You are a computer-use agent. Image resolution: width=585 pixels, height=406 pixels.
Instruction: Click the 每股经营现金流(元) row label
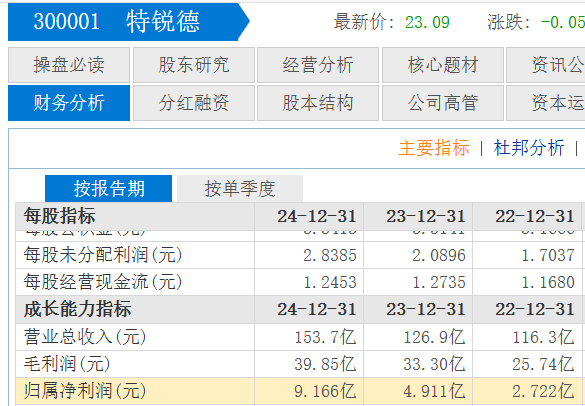[x=103, y=282]
